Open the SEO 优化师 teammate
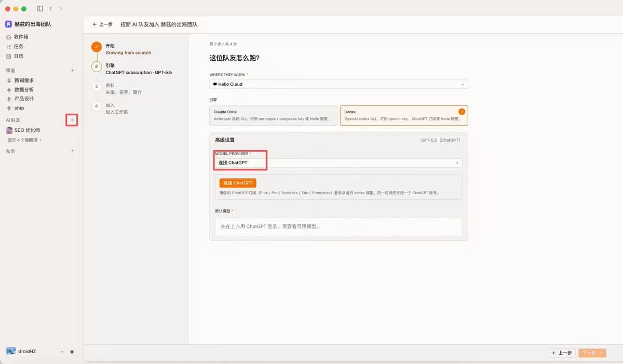Image resolution: width=623 pixels, height=364 pixels. 27,130
